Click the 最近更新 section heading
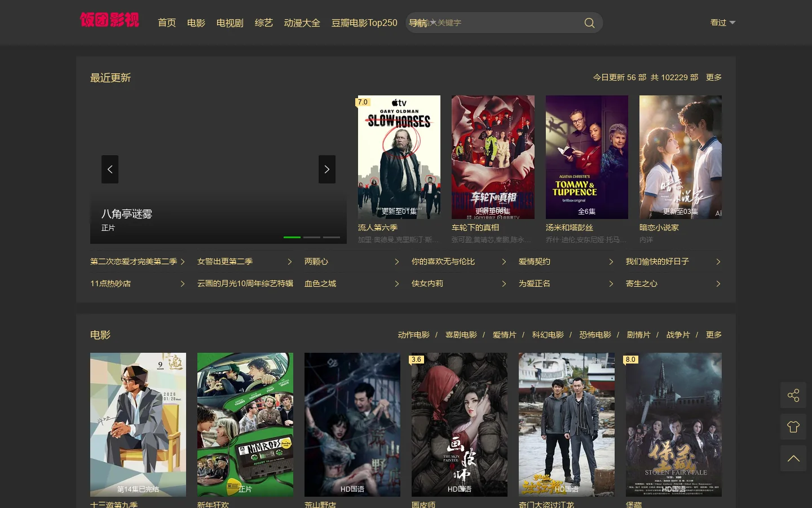 (111, 78)
